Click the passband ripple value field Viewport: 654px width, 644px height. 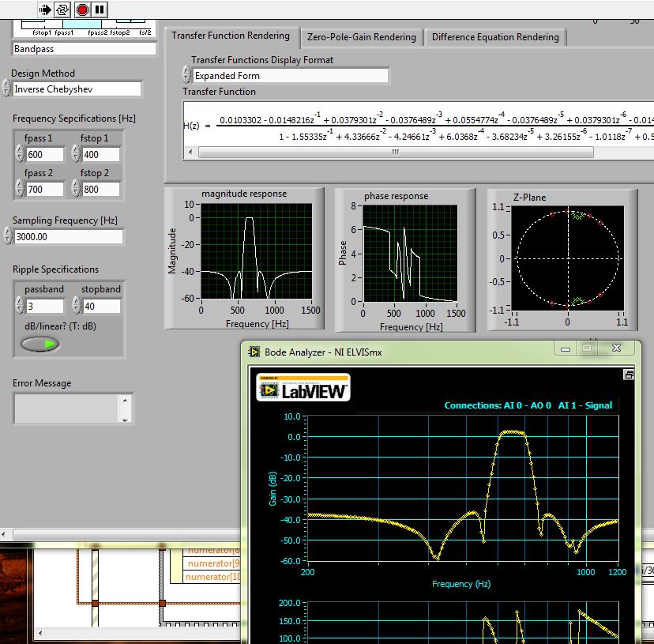[44, 306]
